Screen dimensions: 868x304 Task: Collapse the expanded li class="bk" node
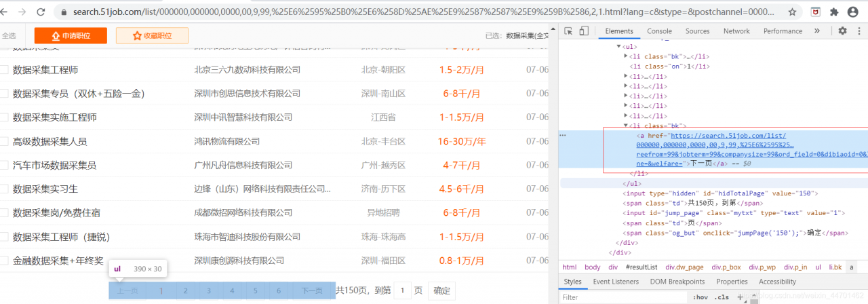626,126
